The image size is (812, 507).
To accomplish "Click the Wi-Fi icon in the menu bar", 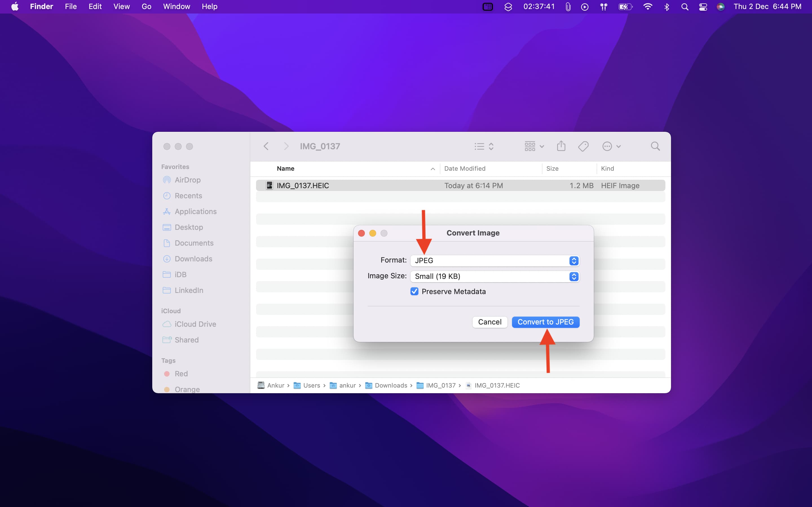I will 648,6.
